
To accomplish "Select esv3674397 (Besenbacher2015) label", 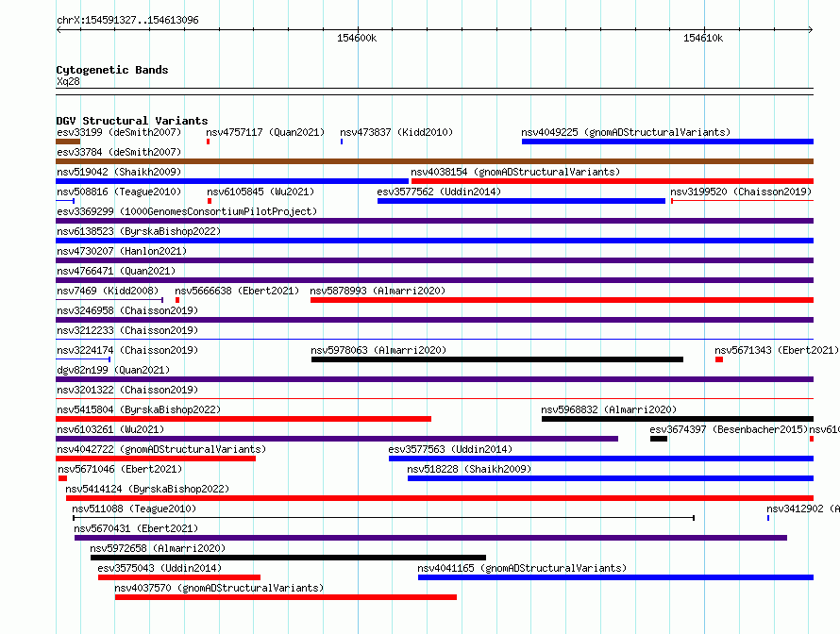I will pos(729,429).
